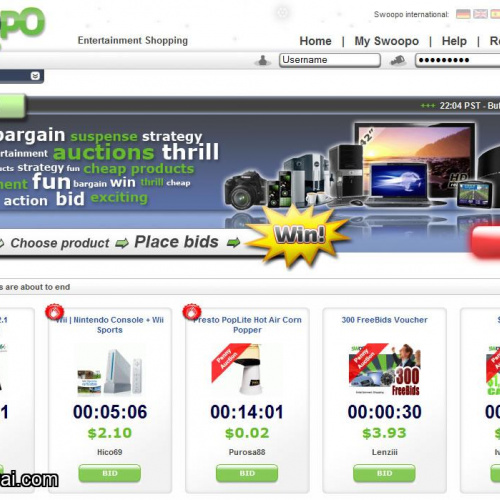Open the My Swoopo menu item
Image resolution: width=500 pixels, height=500 pixels.
tap(387, 41)
